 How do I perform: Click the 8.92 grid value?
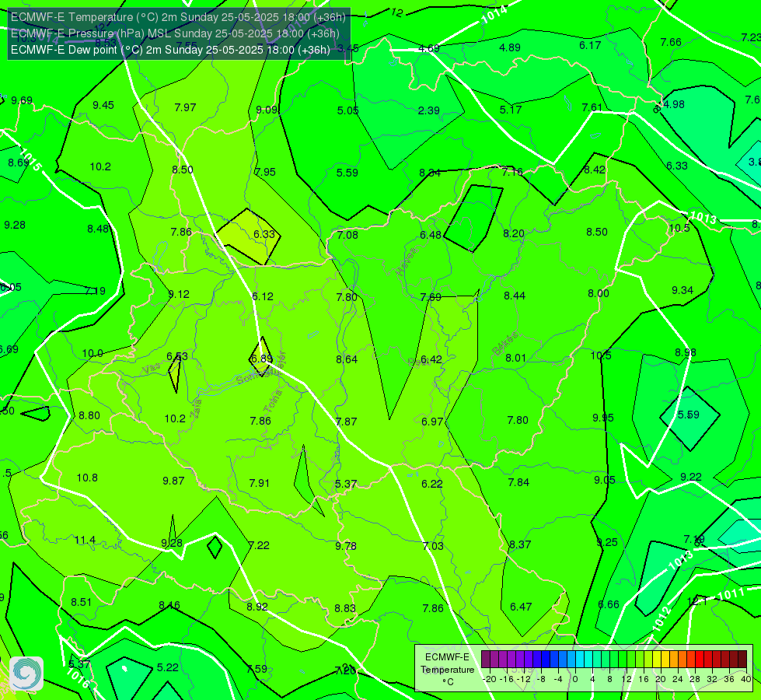coord(257,607)
